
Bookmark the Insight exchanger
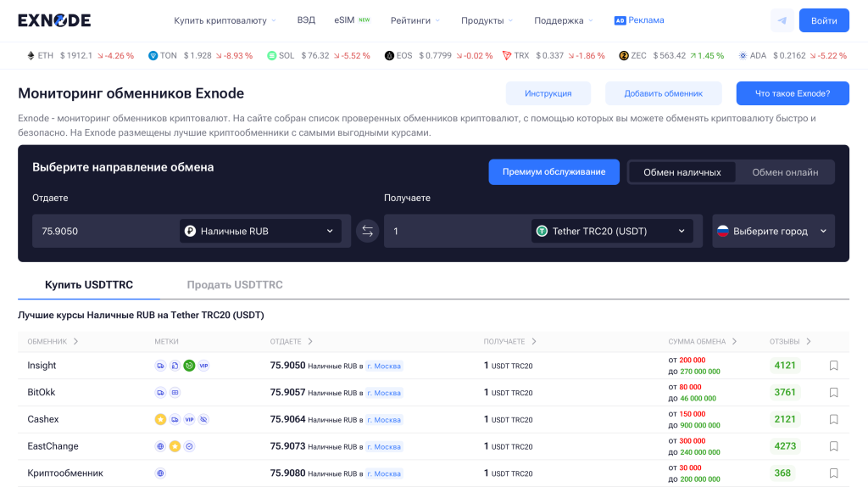834,366
